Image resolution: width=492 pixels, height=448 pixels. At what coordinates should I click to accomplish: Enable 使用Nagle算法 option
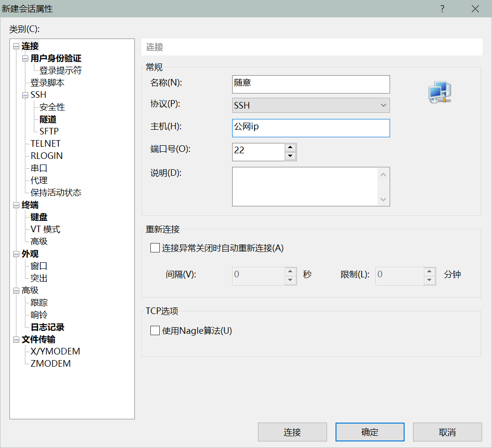click(x=155, y=330)
